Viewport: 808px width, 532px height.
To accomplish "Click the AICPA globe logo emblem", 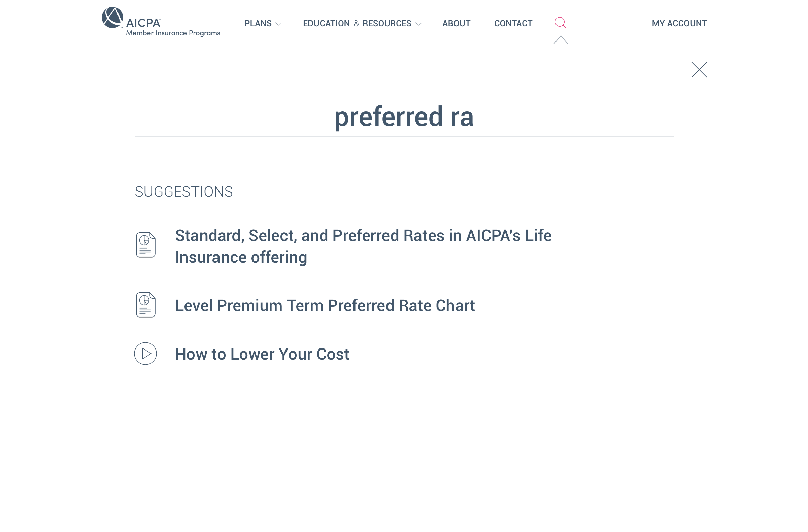I will tap(112, 18).
